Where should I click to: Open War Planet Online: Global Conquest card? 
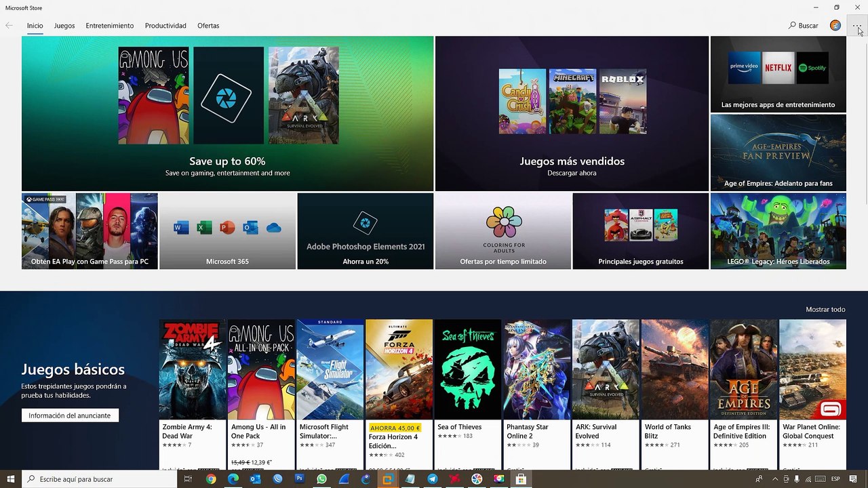click(812, 394)
